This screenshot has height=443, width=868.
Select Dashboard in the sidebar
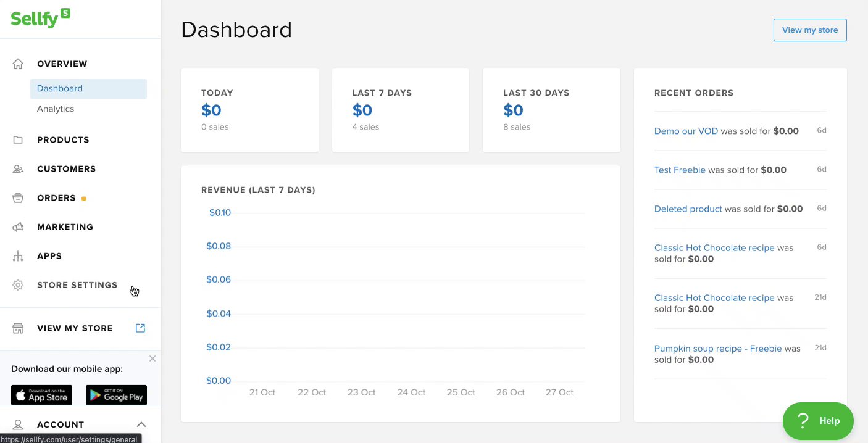pyautogui.click(x=60, y=88)
